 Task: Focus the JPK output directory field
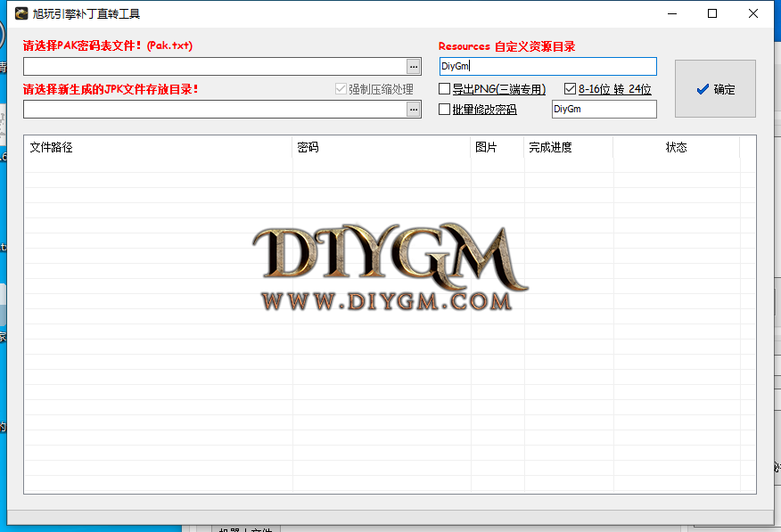215,110
